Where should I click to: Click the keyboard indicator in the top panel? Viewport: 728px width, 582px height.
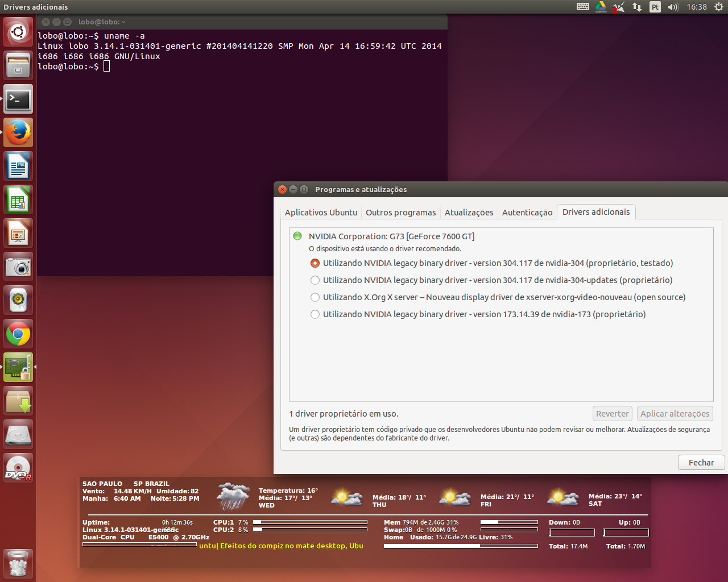click(x=582, y=7)
